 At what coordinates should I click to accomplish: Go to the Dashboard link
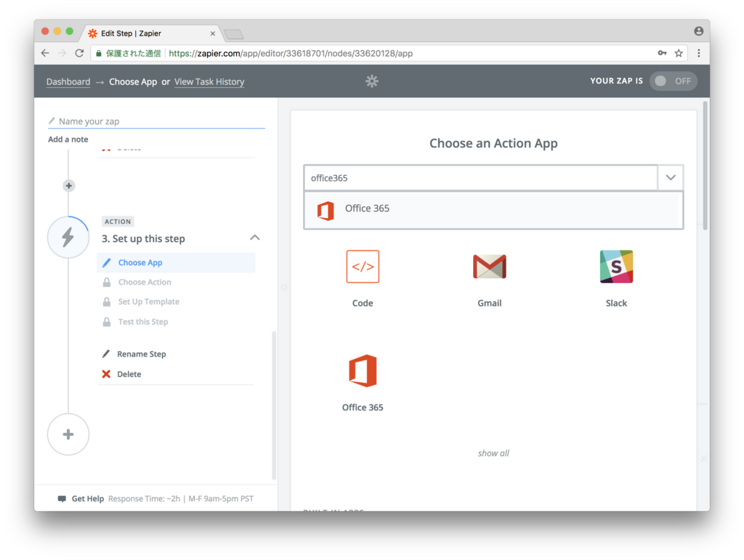coord(68,81)
